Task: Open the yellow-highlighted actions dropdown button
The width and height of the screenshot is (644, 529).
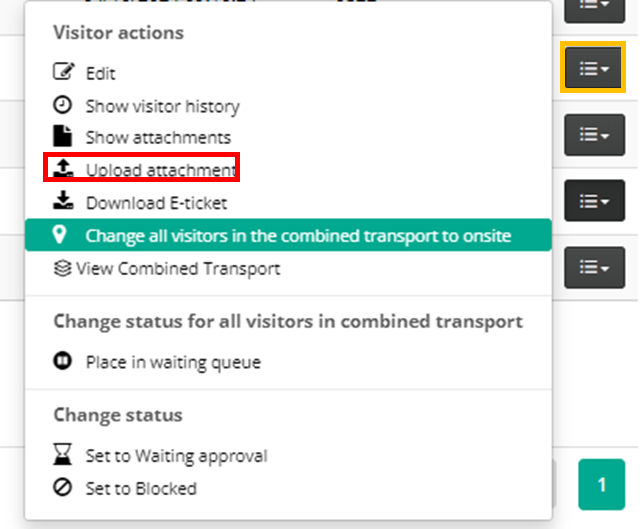Action: pyautogui.click(x=593, y=67)
